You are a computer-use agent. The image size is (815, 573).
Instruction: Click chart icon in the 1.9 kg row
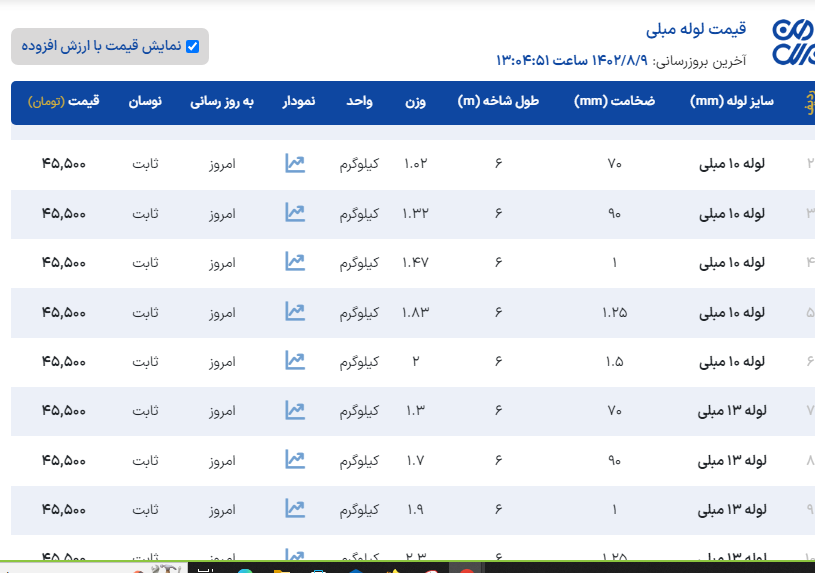click(294, 508)
